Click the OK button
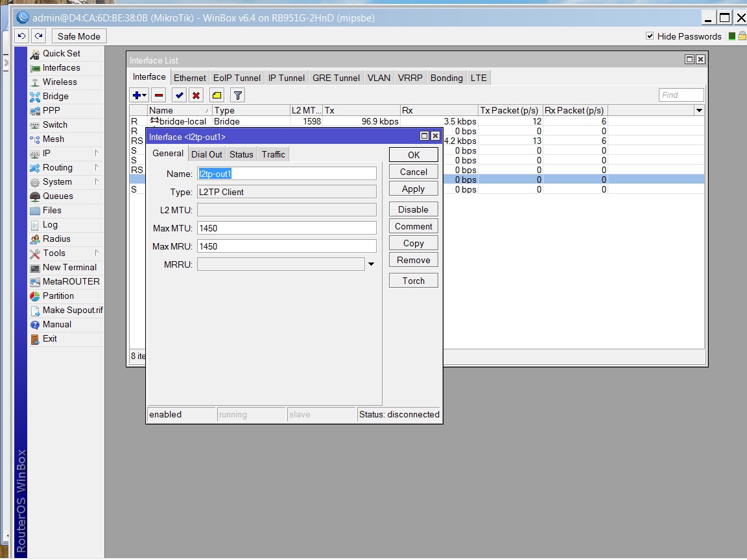The width and height of the screenshot is (747, 560). pos(414,155)
